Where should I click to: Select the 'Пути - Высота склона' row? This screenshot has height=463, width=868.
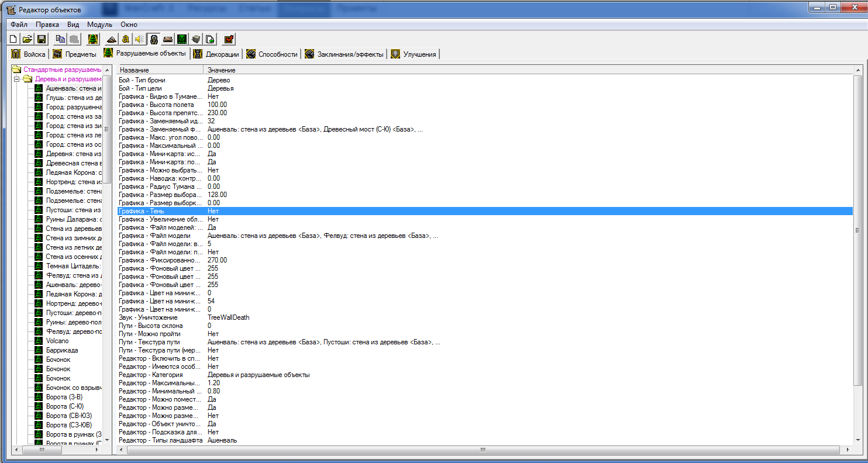(484, 326)
